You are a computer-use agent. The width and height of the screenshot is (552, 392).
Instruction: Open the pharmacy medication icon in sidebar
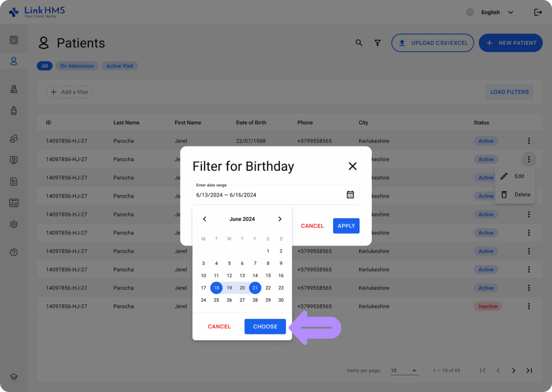(13, 111)
